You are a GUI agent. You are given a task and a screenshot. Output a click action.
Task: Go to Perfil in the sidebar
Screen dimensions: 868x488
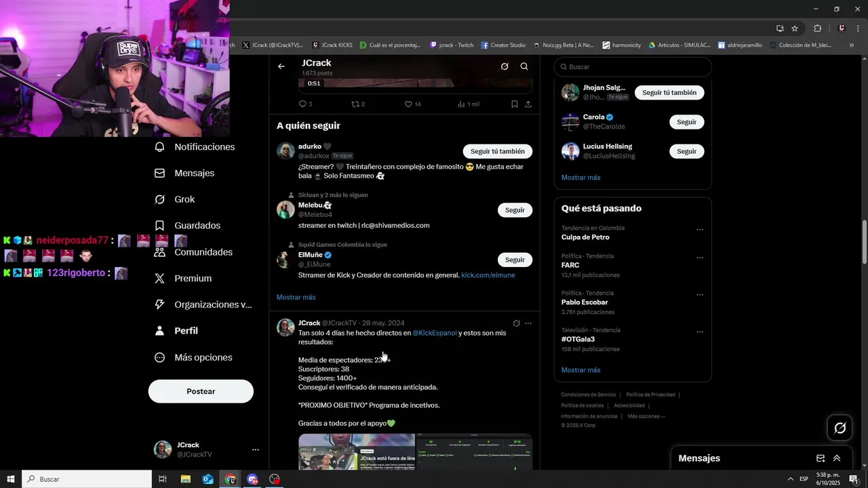[x=176, y=331]
